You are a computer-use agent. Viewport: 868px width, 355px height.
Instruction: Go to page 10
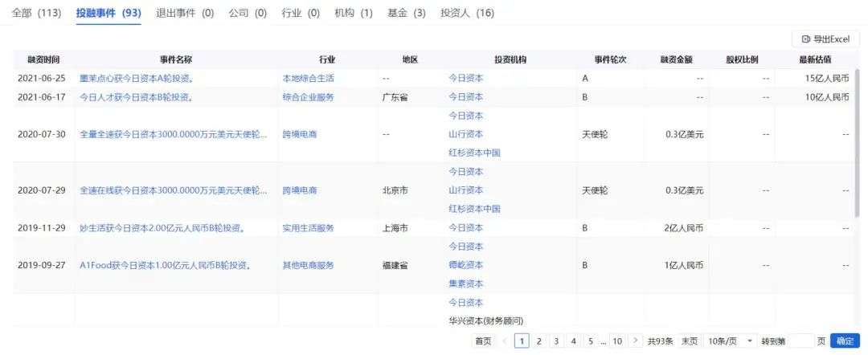[618, 341]
